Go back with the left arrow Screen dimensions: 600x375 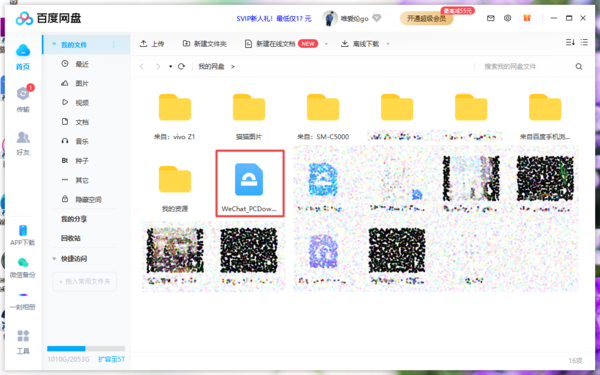pos(142,67)
